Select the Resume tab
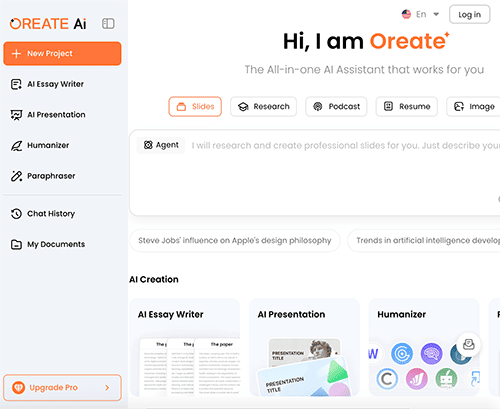The width and height of the screenshot is (500, 409). click(407, 107)
